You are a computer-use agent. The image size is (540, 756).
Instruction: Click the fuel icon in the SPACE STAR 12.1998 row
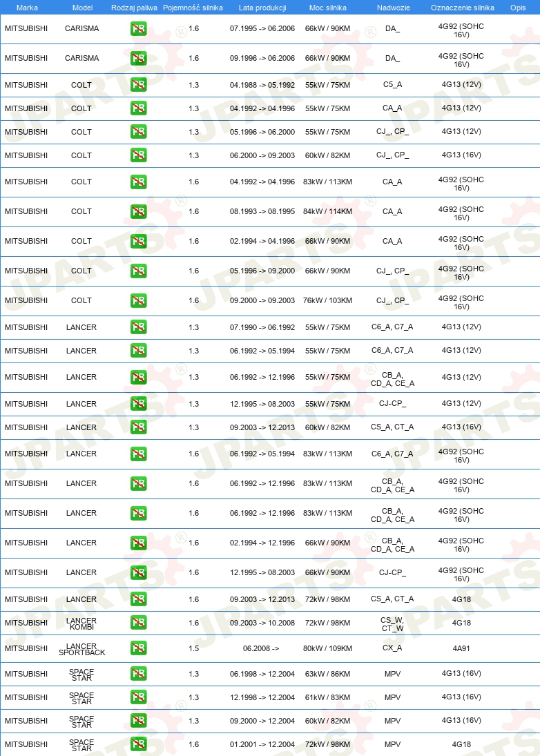138,697
